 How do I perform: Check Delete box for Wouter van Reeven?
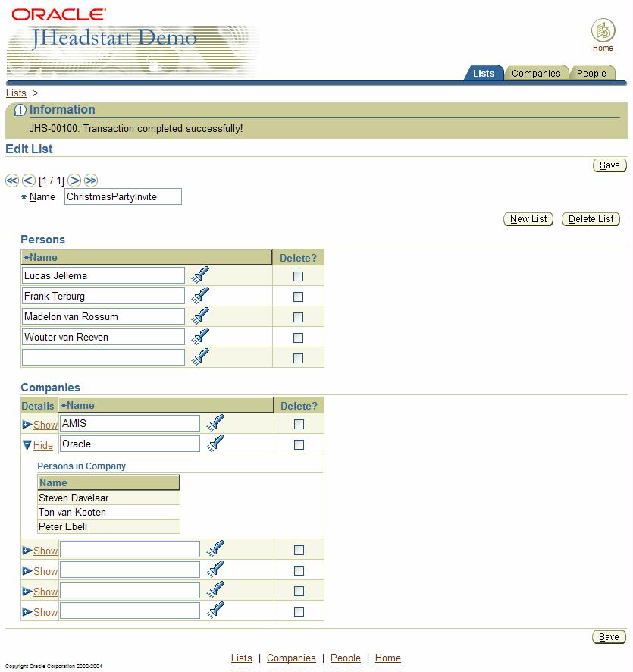[x=298, y=338]
